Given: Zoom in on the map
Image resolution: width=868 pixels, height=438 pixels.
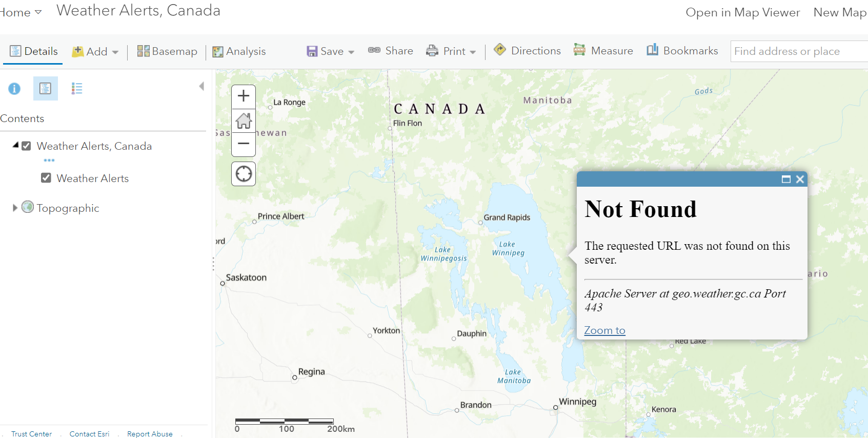Looking at the screenshot, I should (x=244, y=96).
